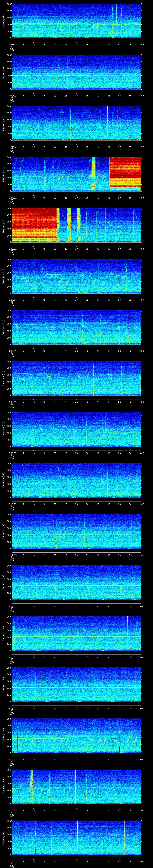Click the spectrogram panel starting at 9:10:00
Screen dimensions: 153x868
pos(76,480)
